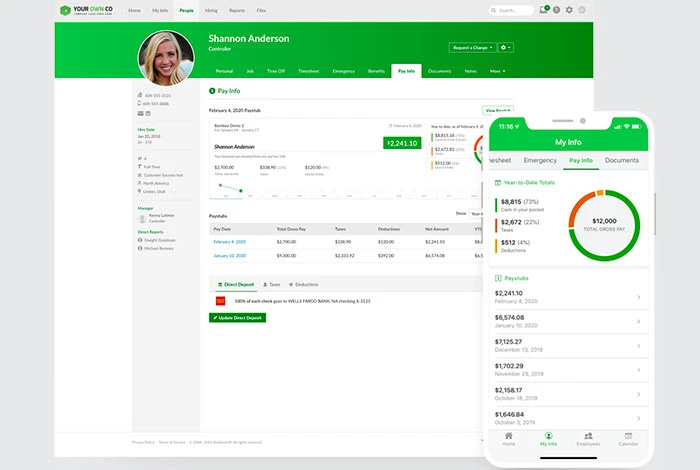Viewport: 700px width, 470px height.
Task: Switch to the Documents profile tab
Action: click(x=440, y=71)
